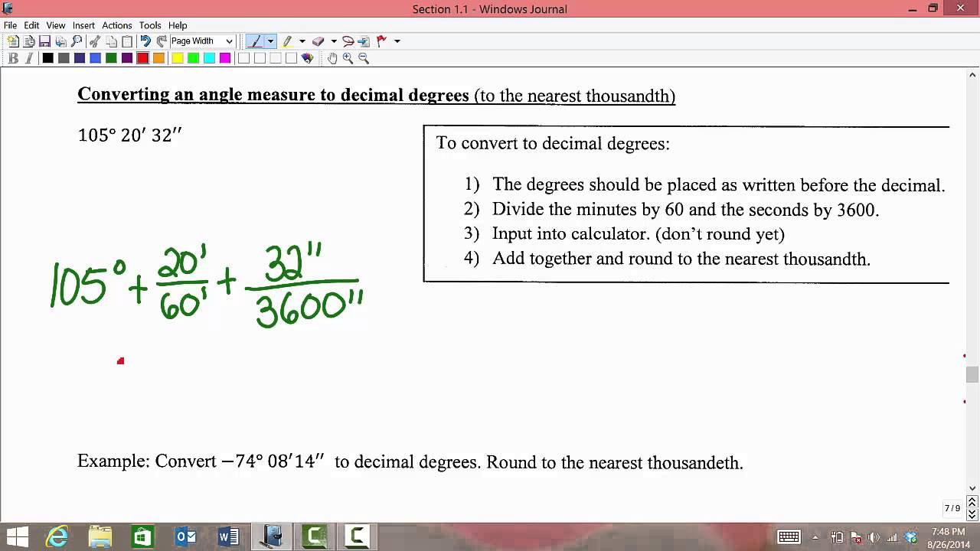The width and height of the screenshot is (980, 551).
Task: Select the Lasso selection tool
Action: [348, 41]
